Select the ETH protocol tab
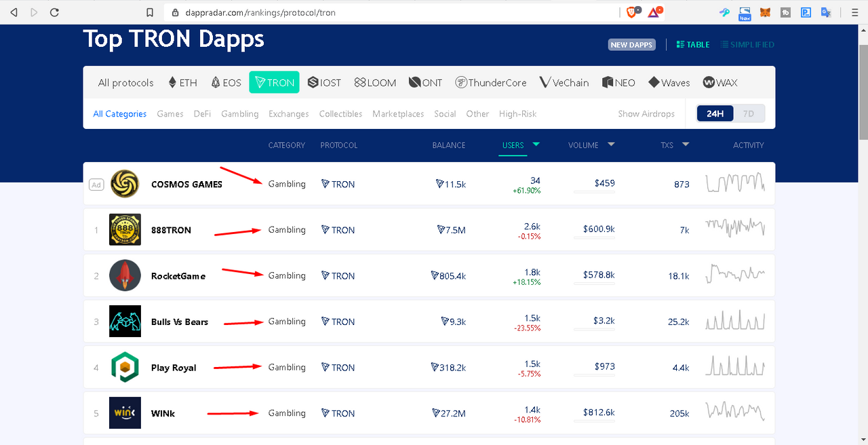The image size is (868, 445). pos(183,83)
